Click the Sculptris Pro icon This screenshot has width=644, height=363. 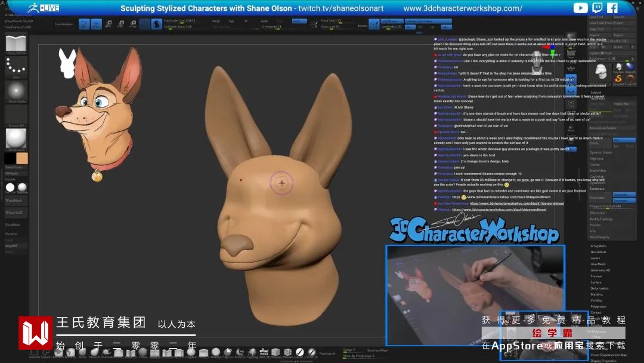(156, 24)
